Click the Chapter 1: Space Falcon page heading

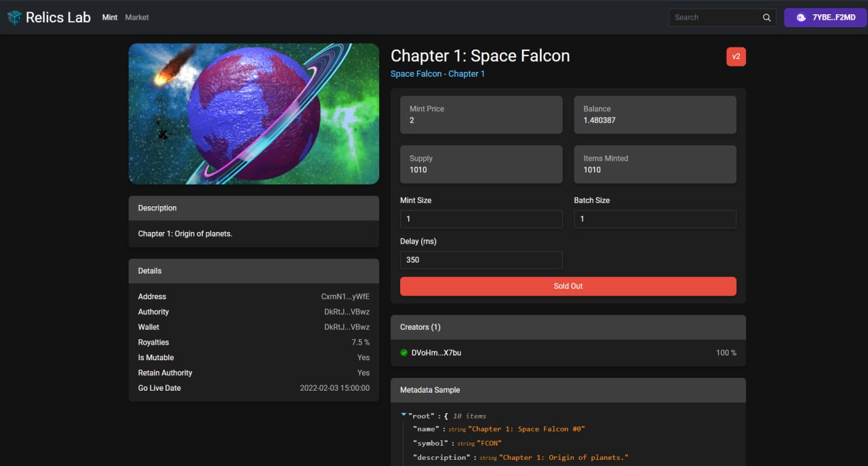point(480,56)
